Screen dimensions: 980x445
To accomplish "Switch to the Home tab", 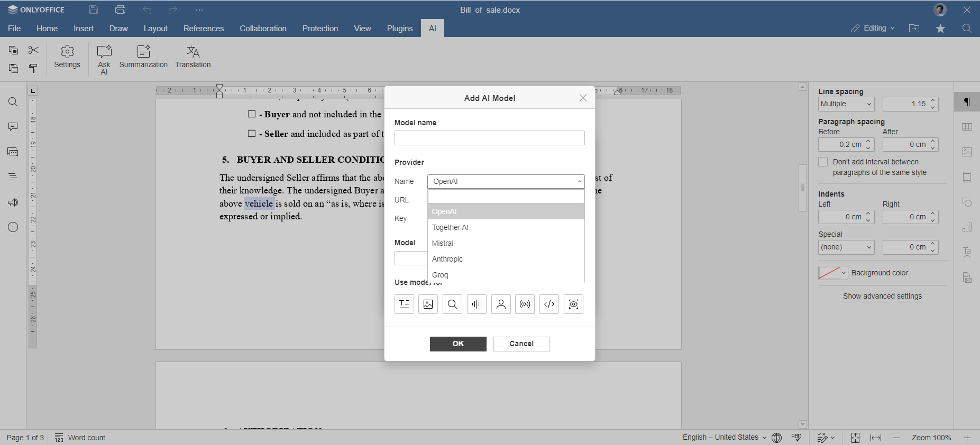I will pos(47,29).
